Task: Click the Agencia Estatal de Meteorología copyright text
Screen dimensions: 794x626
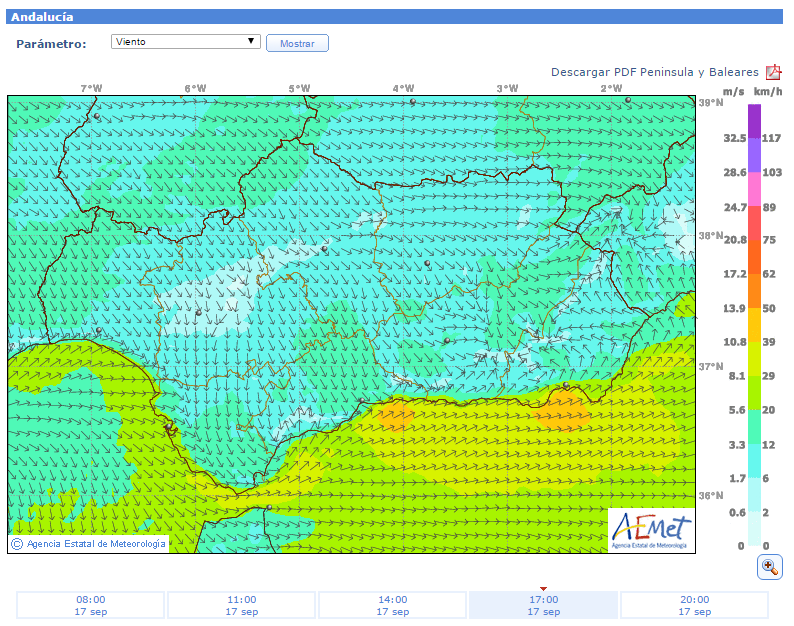Action: pyautogui.click(x=90, y=544)
